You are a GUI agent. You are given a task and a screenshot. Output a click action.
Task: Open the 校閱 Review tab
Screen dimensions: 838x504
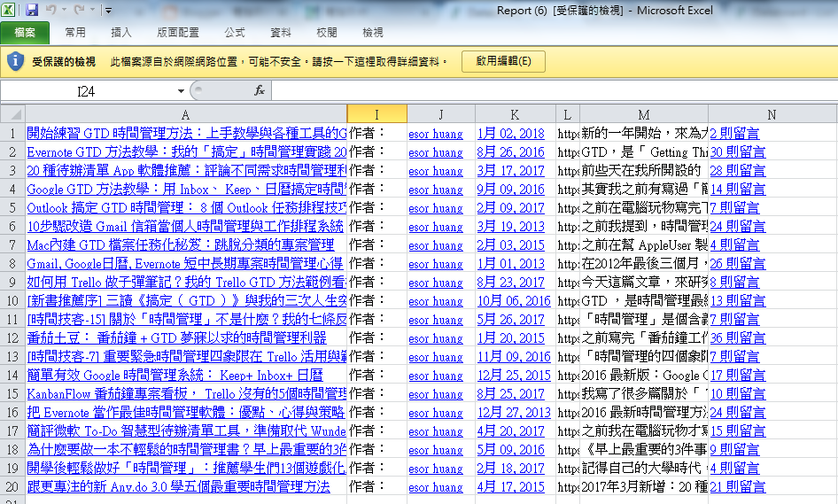tap(326, 33)
